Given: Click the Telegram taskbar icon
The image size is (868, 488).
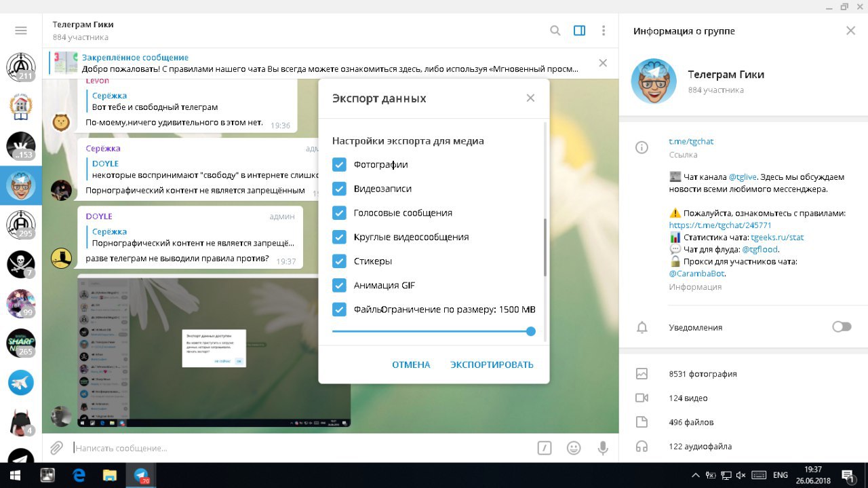Looking at the screenshot, I should click(x=142, y=475).
